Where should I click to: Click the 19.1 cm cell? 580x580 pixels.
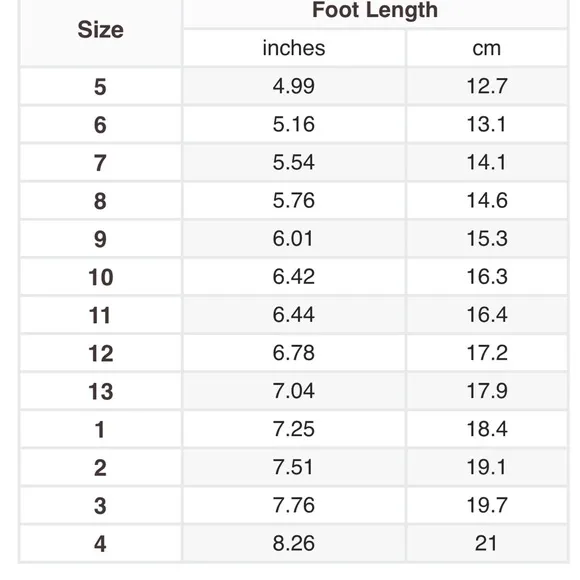[x=487, y=467]
